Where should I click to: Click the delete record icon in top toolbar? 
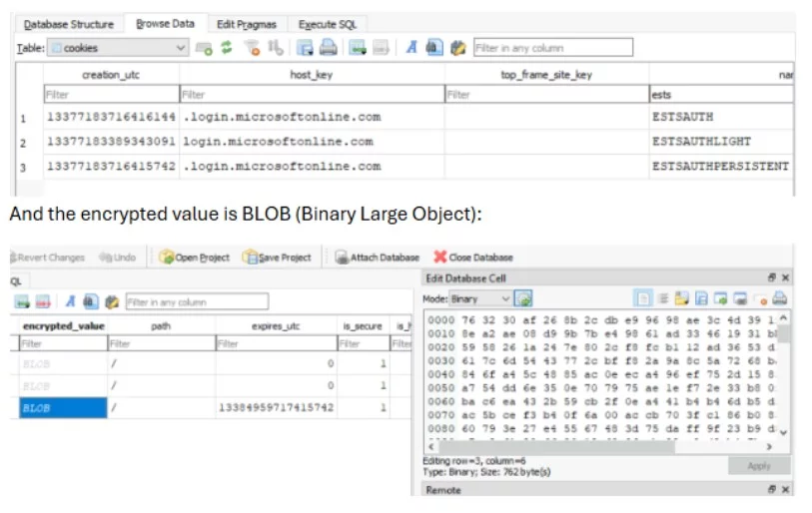click(379, 48)
